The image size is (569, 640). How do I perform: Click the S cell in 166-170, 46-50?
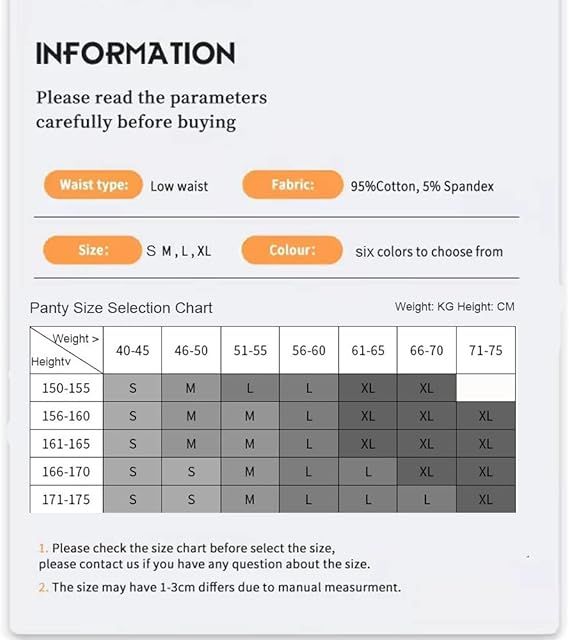click(191, 471)
